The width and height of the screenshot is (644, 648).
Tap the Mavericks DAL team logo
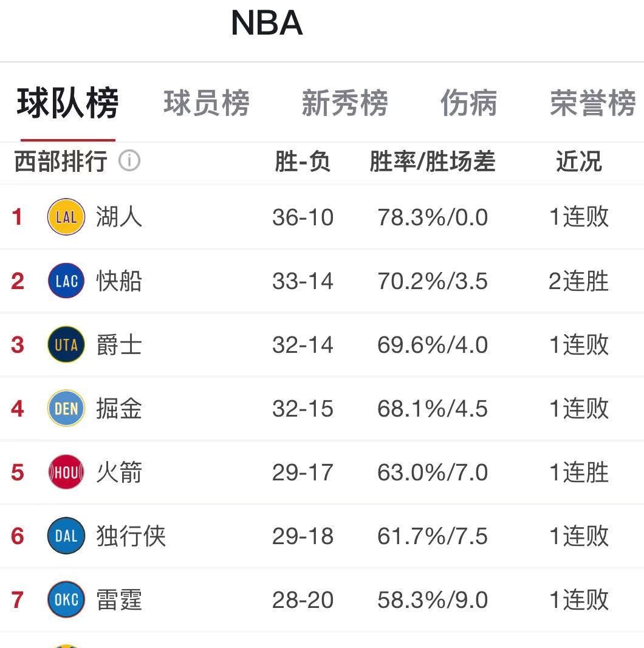click(66, 536)
